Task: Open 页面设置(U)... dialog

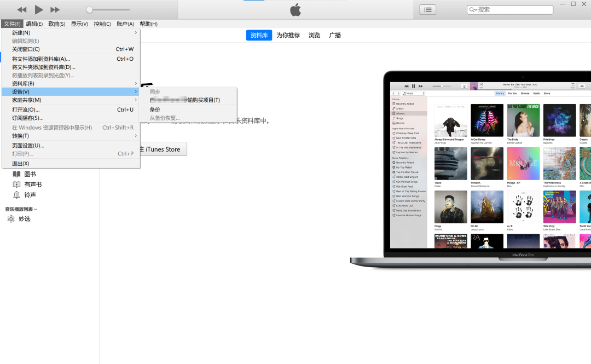Action: click(71, 146)
